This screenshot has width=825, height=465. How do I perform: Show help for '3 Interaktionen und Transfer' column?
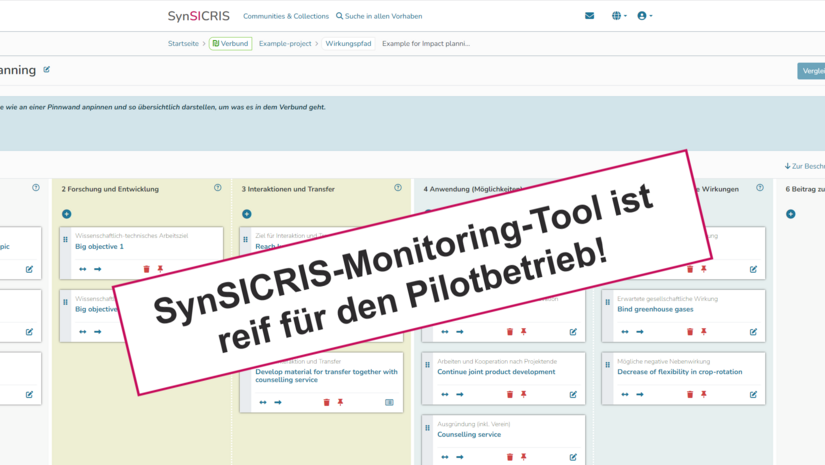(398, 188)
